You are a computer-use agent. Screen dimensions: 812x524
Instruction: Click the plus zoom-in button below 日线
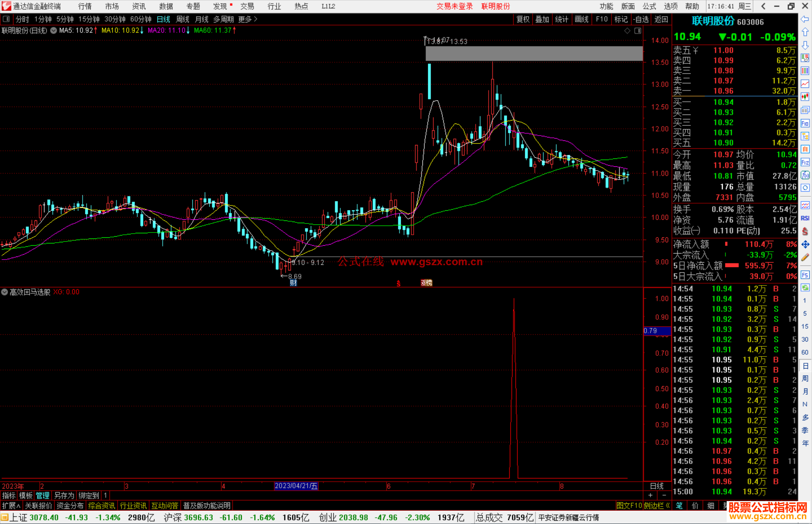[650, 495]
